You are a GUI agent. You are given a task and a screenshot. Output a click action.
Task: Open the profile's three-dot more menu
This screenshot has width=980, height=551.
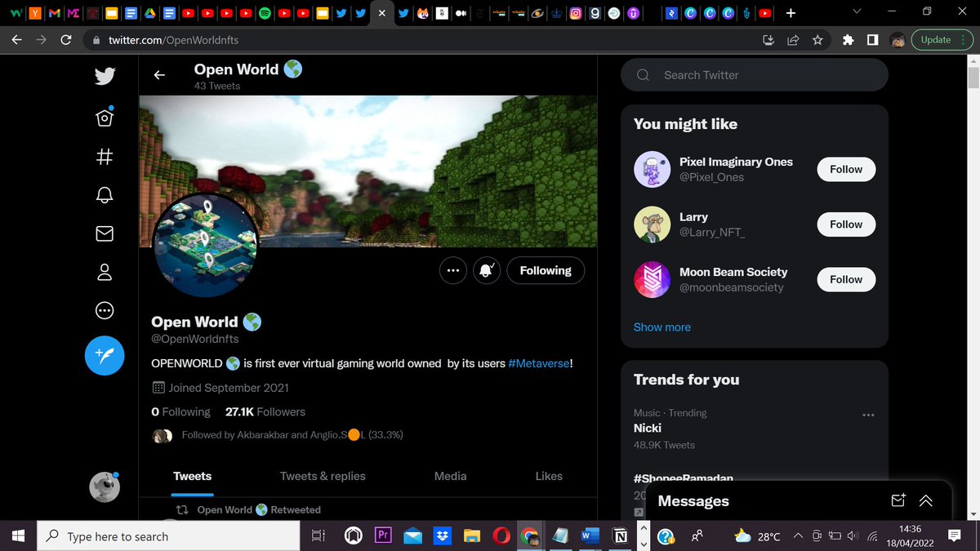coord(453,270)
